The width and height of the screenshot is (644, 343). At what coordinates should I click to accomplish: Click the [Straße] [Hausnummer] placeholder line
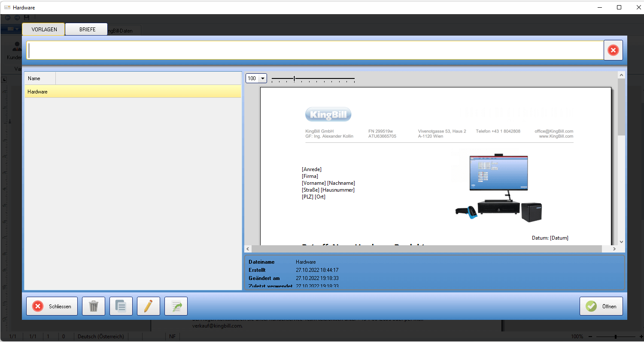(x=328, y=190)
